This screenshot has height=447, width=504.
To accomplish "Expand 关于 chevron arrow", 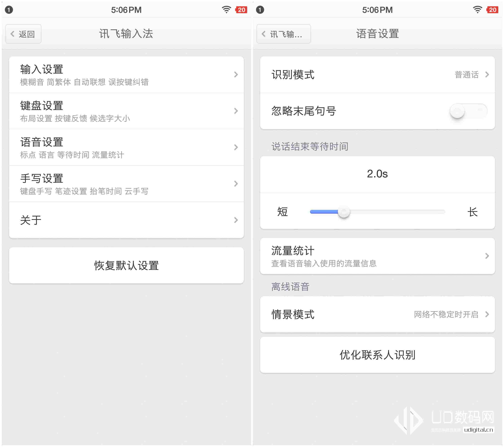I will point(236,220).
